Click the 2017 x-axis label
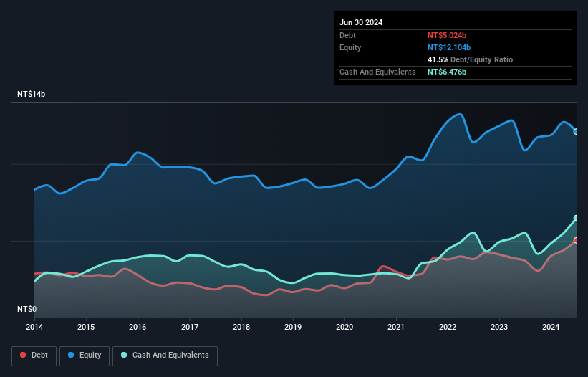 click(190, 327)
